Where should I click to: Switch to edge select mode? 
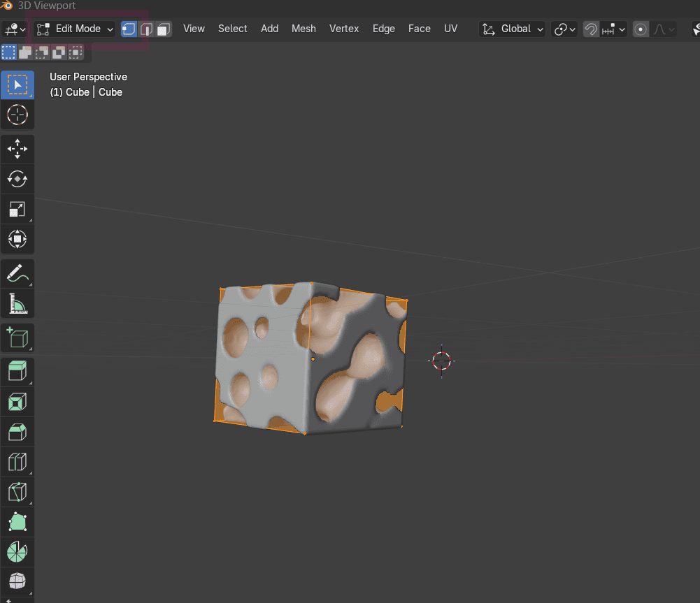[x=146, y=29]
